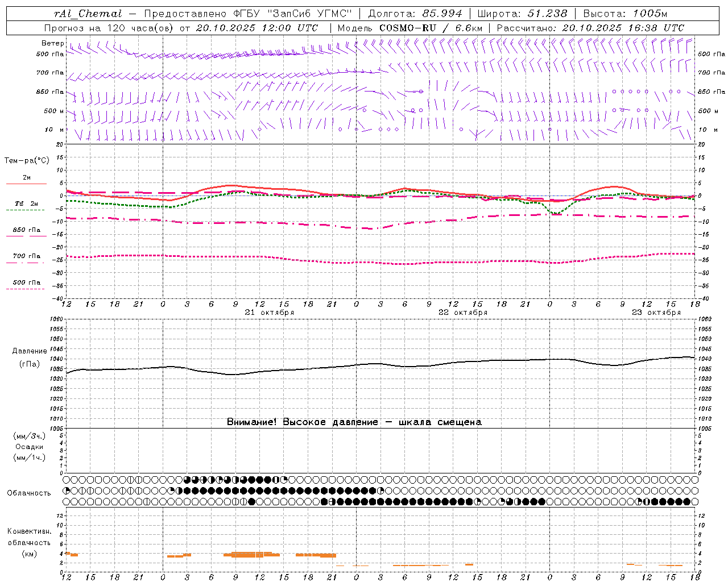
Task: Click the warning "Внимание! Высокое давление — шкала смещена"
Action: (x=354, y=422)
